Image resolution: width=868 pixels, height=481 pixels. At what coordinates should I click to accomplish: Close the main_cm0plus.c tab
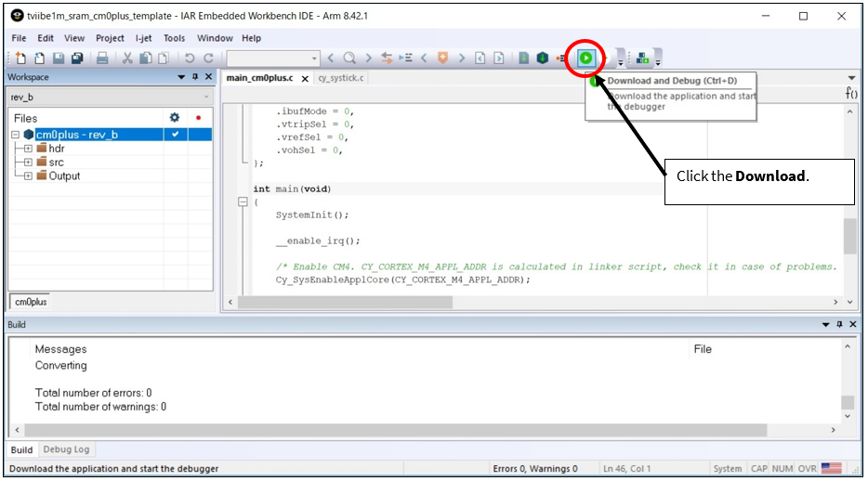[305, 79]
